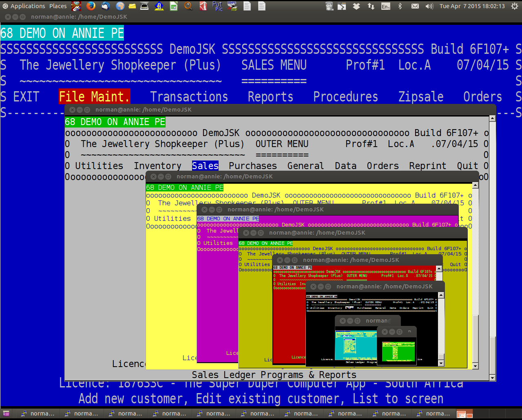522x420 pixels.
Task: Select highlighted Sales in gray Outer Menu
Action: click(206, 166)
